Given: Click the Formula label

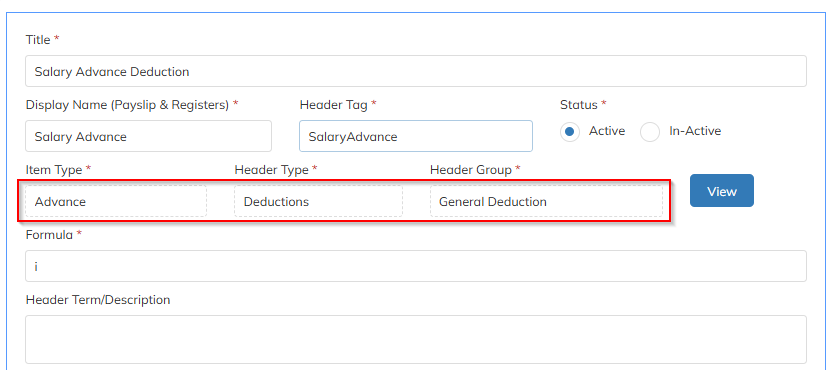Looking at the screenshot, I should tap(49, 235).
